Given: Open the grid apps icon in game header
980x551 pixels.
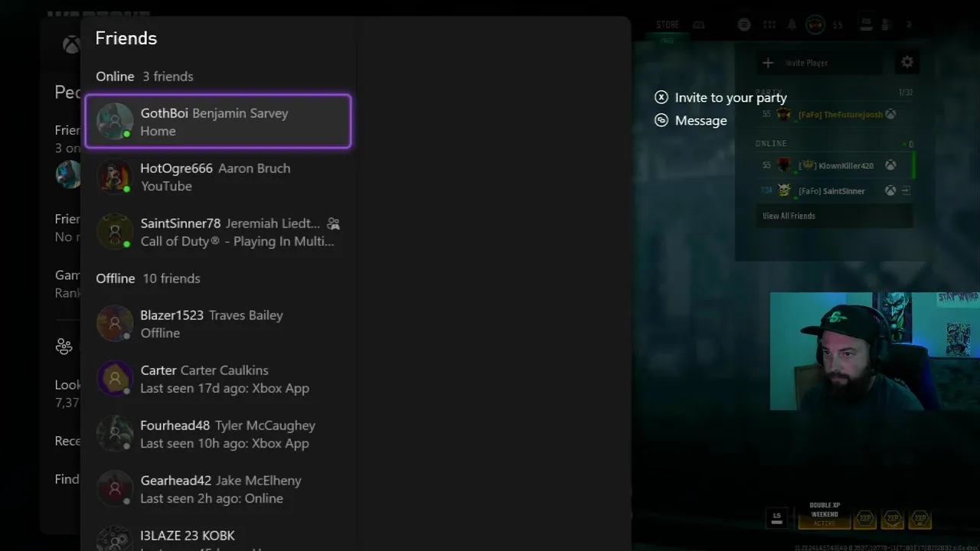Looking at the screenshot, I should (768, 24).
